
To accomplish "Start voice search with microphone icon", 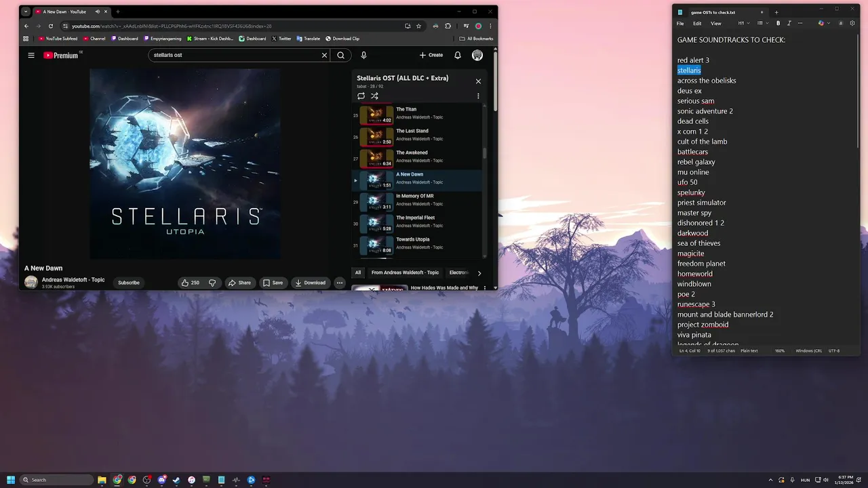I will click(x=363, y=55).
